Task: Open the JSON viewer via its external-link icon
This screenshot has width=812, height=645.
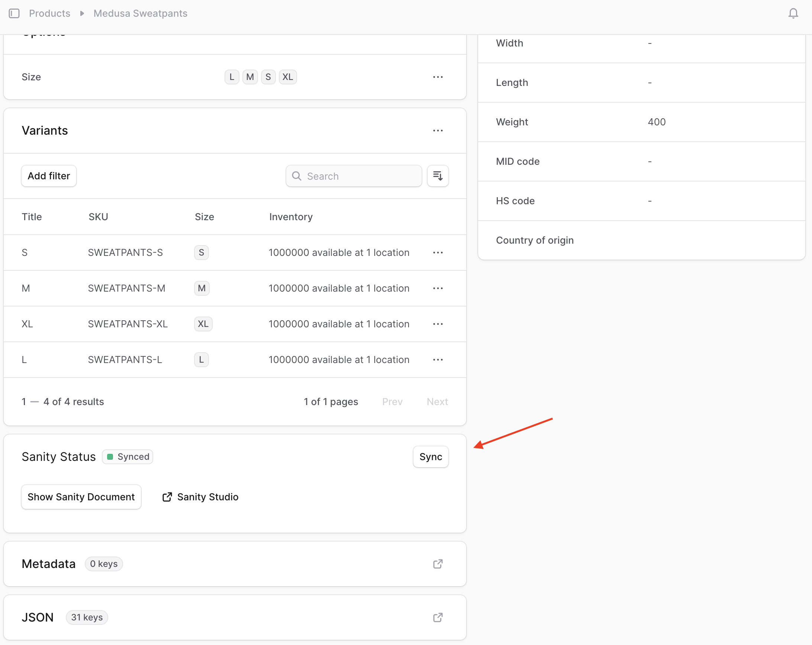Action: click(x=438, y=617)
